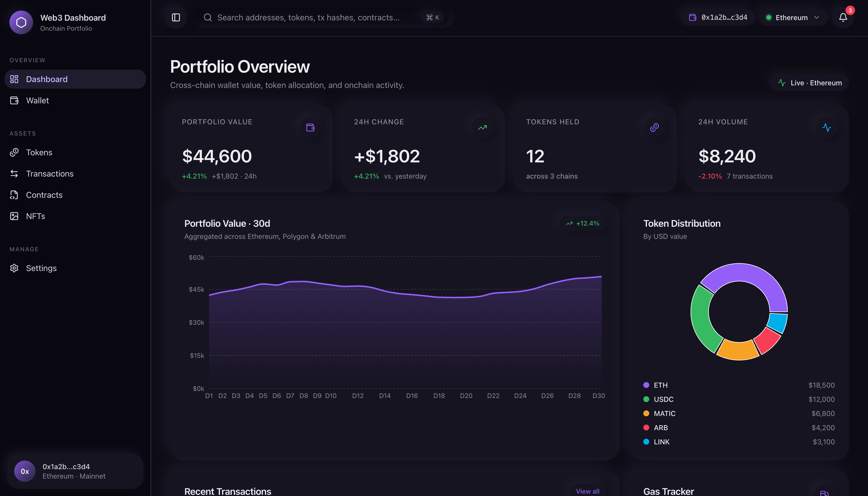Screen dimensions: 868x496
Task: Click the Transactions arrows icon in sidebar
Action: point(14,174)
